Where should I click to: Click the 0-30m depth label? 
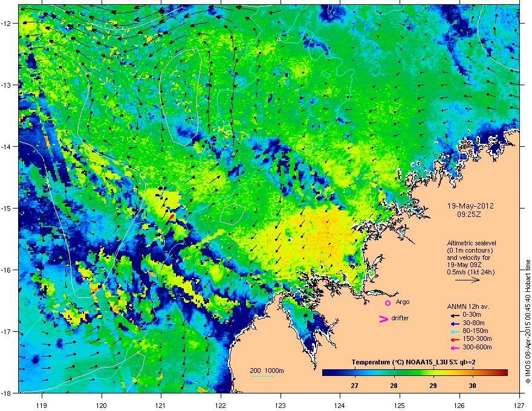472,315
